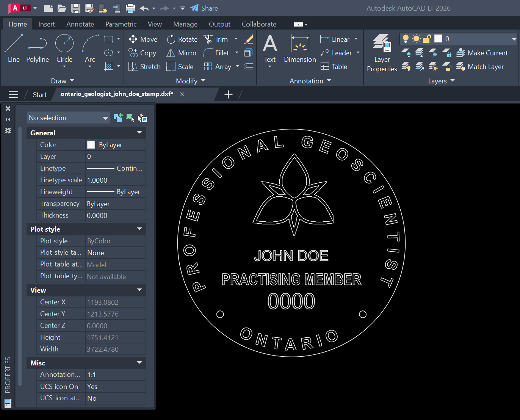Click the Save icon in quick access toolbar

tap(76, 8)
